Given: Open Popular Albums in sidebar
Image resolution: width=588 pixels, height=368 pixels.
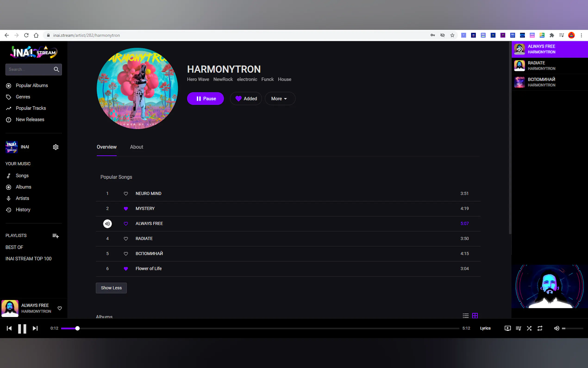Looking at the screenshot, I should [x=32, y=86].
